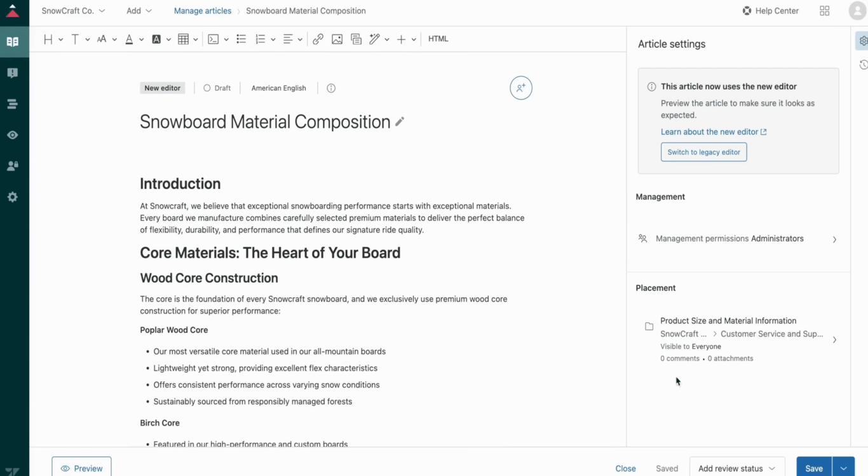This screenshot has width=868, height=476.
Task: Expand the alignment dropdown arrow
Action: point(300,39)
